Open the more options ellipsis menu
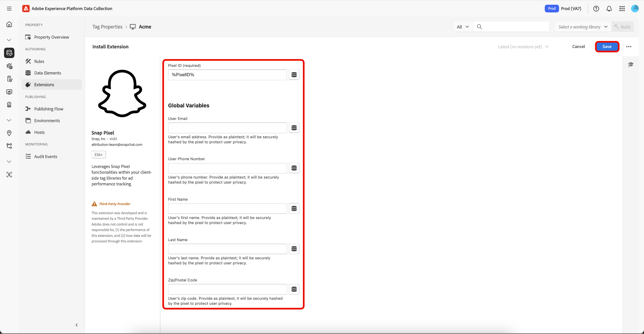The width and height of the screenshot is (644, 334). coord(629,47)
